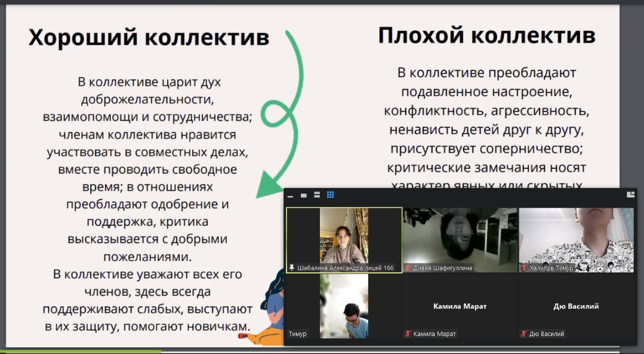Click muted mic icon for Халилов Тимур
Image resolution: width=644 pixels, height=354 pixels.
(523, 268)
